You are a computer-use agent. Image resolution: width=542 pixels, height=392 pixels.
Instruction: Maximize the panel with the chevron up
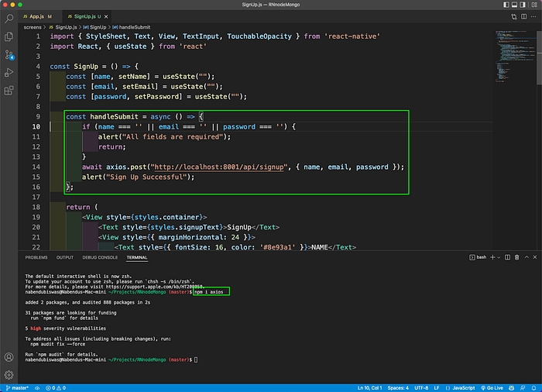pyautogui.click(x=527, y=257)
